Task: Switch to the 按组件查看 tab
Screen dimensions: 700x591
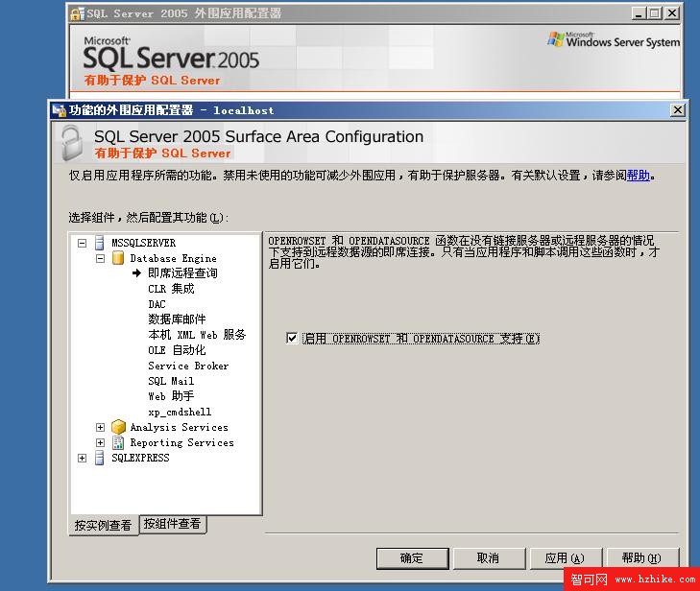Action: click(173, 524)
